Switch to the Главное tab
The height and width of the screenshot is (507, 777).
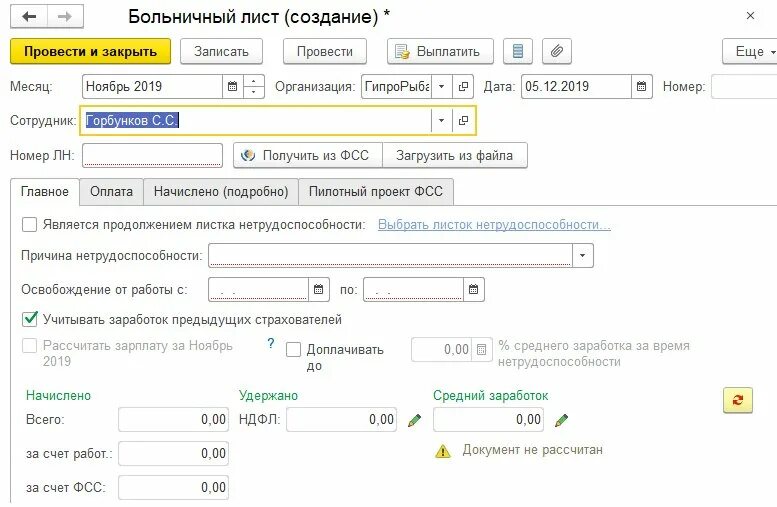45,192
